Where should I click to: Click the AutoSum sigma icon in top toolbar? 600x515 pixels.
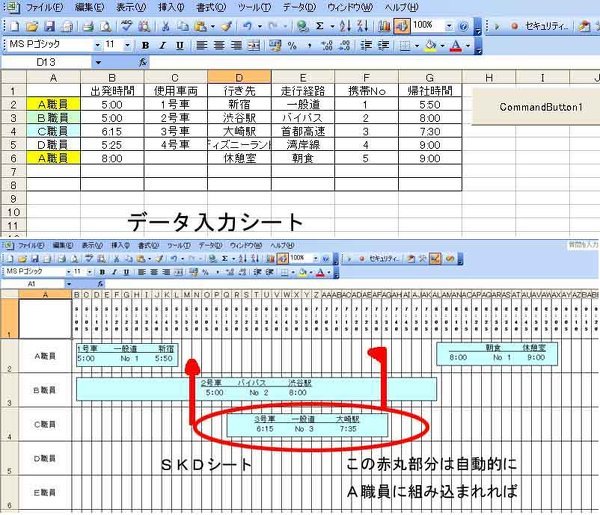point(320,25)
